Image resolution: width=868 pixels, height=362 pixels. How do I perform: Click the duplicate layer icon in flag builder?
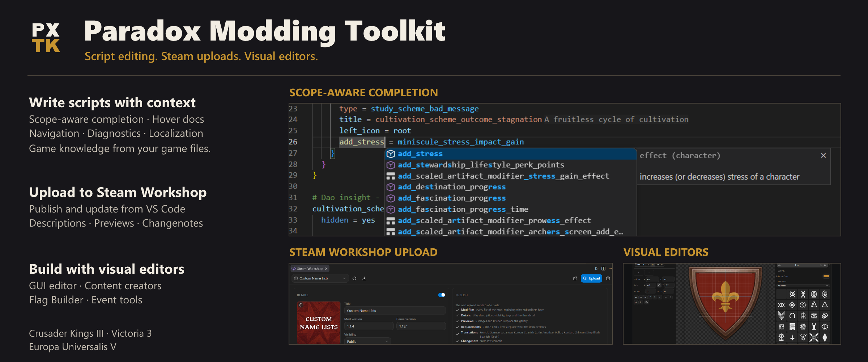(647, 302)
